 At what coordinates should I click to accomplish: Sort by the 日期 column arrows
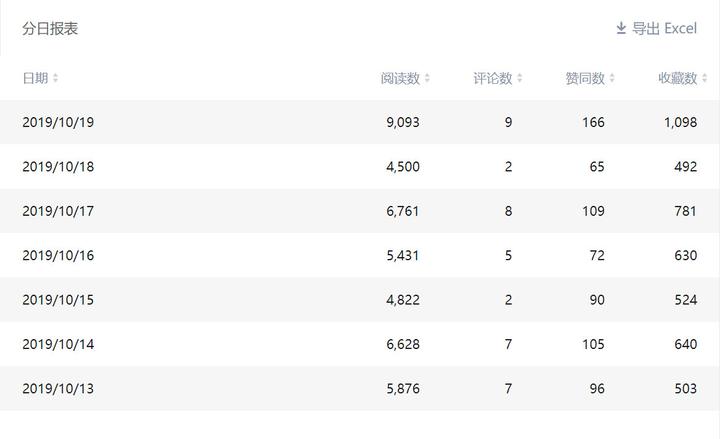tap(56, 78)
